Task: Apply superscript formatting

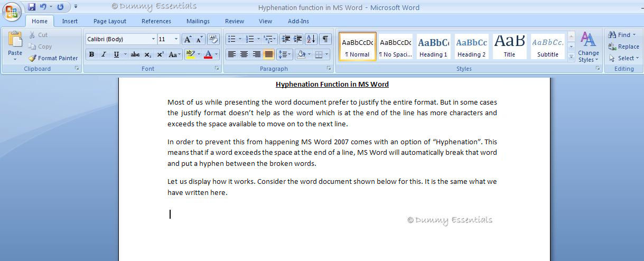Action: point(160,54)
